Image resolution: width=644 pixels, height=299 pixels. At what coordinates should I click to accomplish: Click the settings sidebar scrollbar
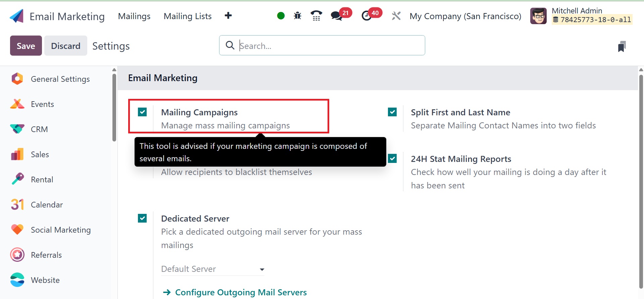pos(114,107)
